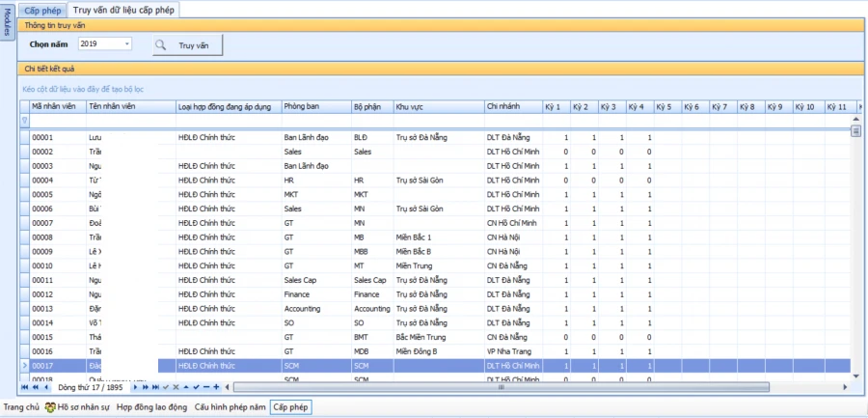Image resolution: width=868 pixels, height=418 pixels.
Task: Delete record using the minus icon
Action: pos(206,387)
